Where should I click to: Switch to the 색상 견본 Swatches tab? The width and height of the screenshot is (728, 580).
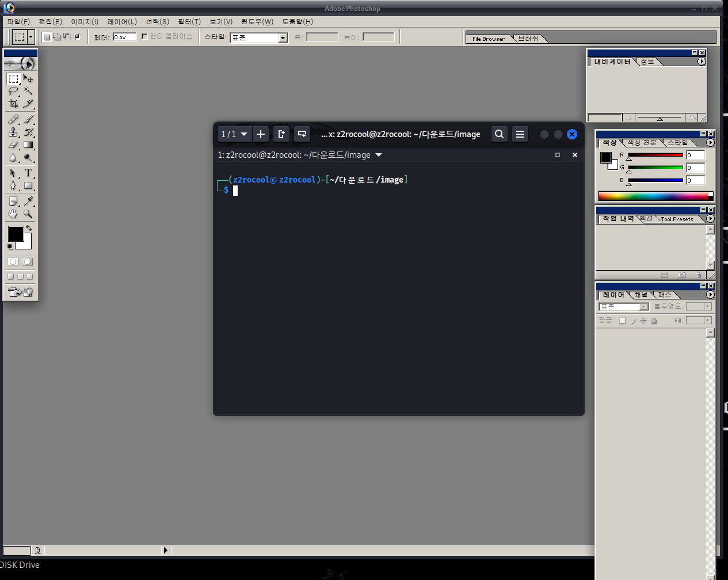click(x=642, y=142)
